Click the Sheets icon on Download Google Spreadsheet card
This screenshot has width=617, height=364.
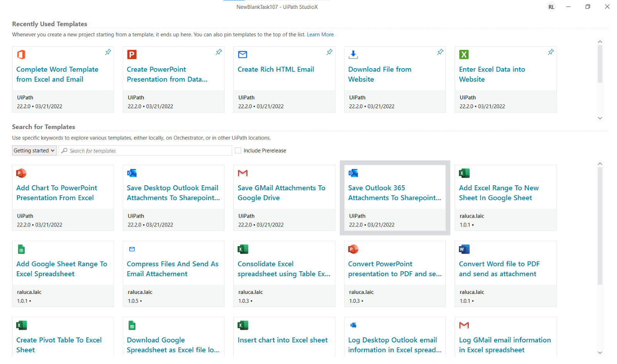[132, 325]
